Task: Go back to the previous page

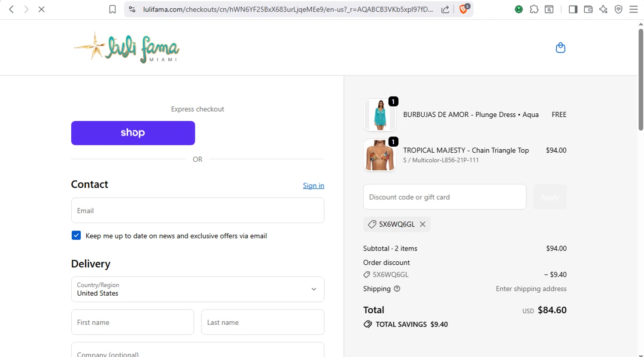Action: coord(12,9)
